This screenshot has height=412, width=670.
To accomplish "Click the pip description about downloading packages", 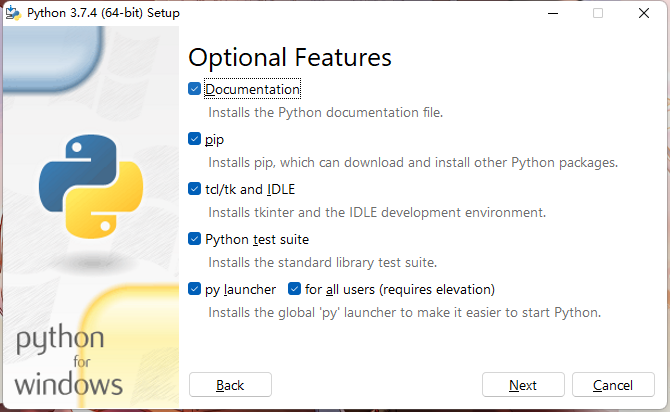I will click(x=412, y=162).
